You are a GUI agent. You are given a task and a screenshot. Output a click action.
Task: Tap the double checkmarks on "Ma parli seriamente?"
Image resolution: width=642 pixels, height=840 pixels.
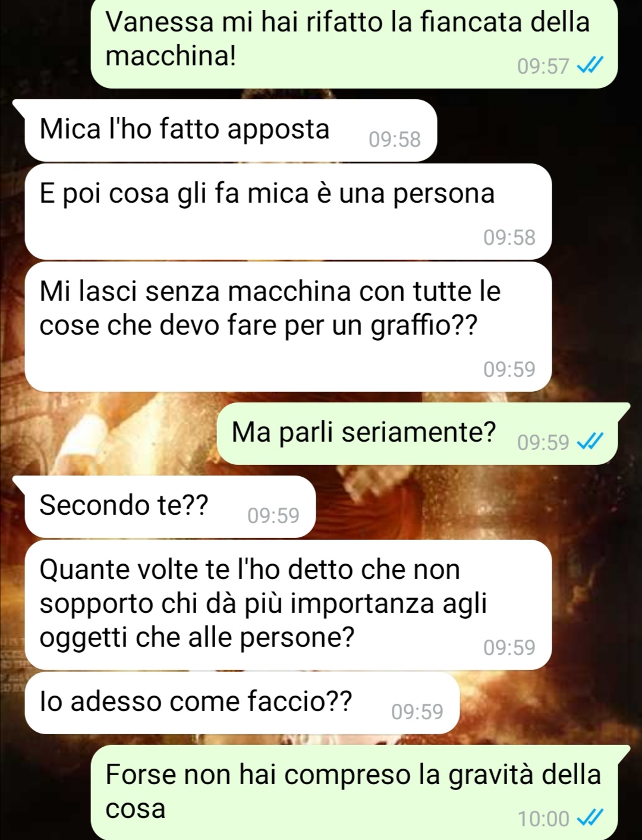(590, 441)
